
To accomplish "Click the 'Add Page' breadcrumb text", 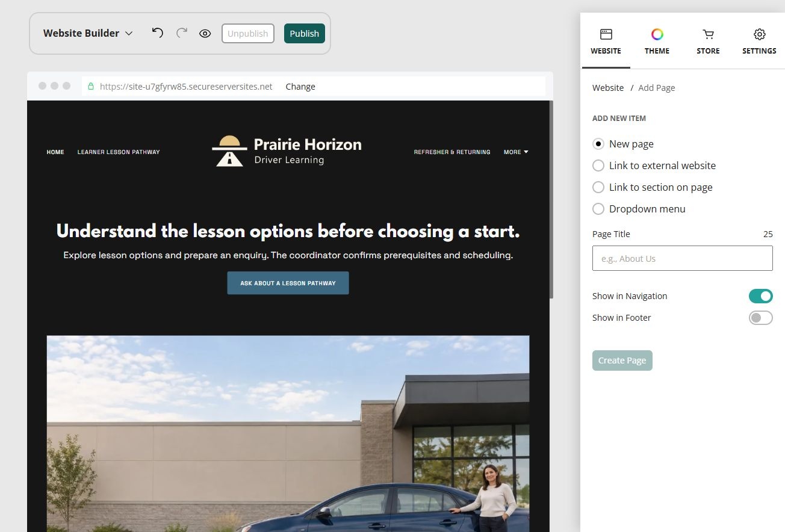I will point(657,88).
